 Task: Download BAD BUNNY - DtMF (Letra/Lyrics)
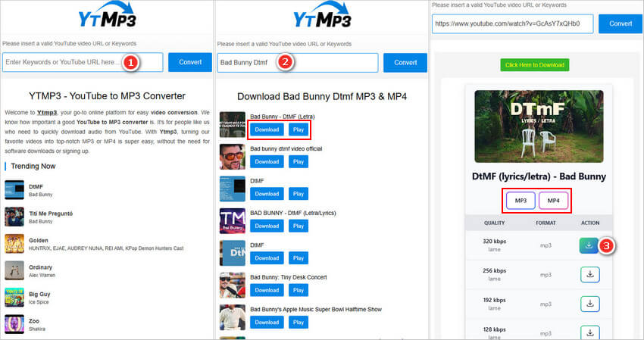point(267,226)
